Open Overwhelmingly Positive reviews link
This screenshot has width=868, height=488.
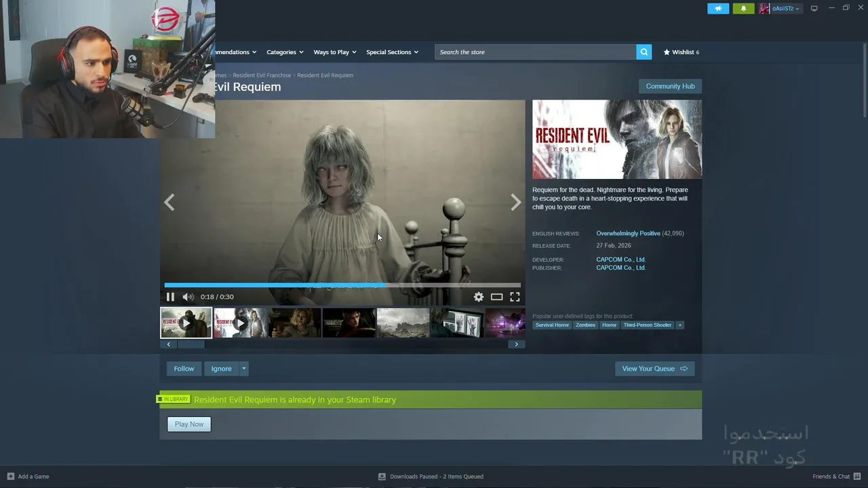[x=628, y=233]
